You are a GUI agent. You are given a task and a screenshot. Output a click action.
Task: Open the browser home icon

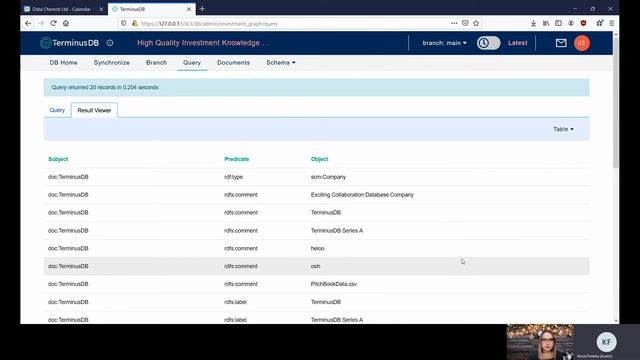tap(66, 23)
